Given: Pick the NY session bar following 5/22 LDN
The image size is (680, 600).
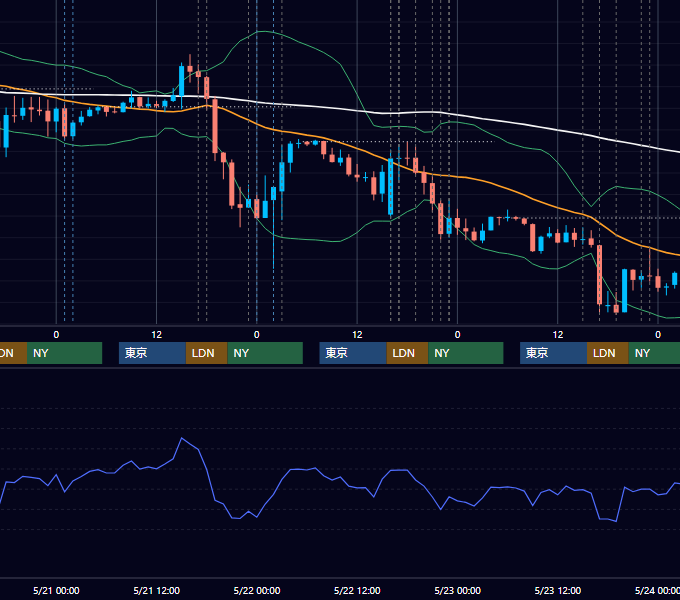Looking at the screenshot, I should click(x=466, y=353).
